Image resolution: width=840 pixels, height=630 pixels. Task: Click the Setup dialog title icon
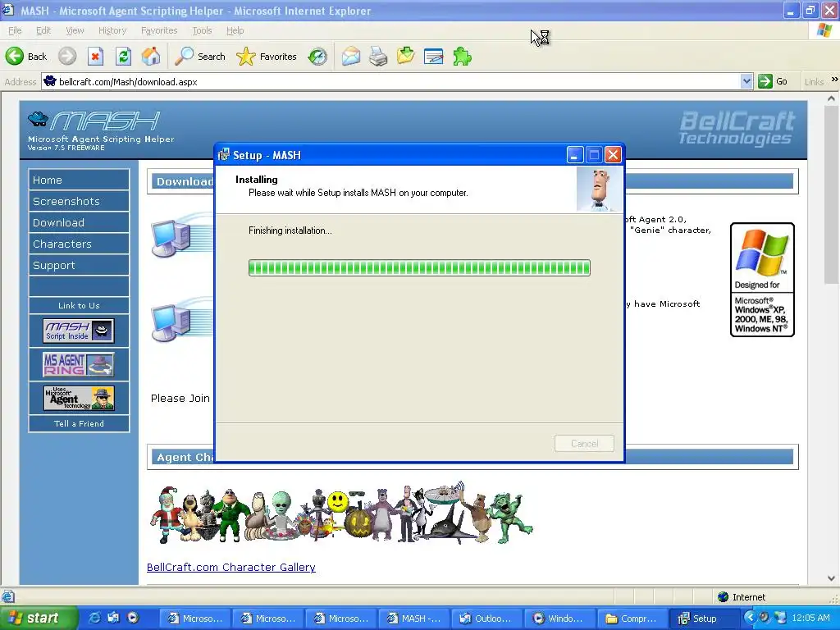(223, 155)
